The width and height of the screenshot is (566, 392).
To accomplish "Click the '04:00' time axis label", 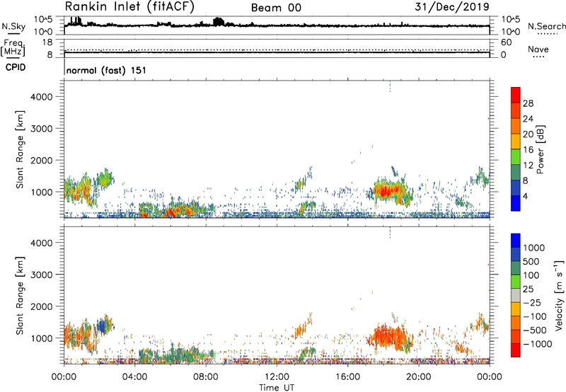I will click(x=135, y=377).
